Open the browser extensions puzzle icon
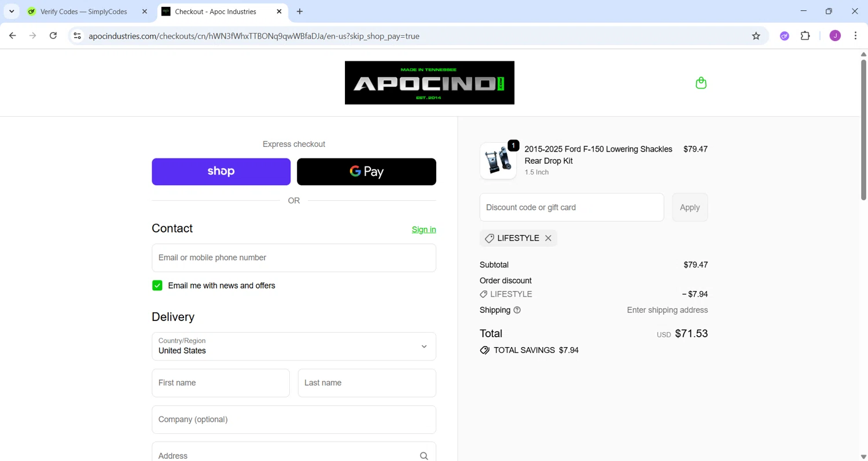 point(805,36)
